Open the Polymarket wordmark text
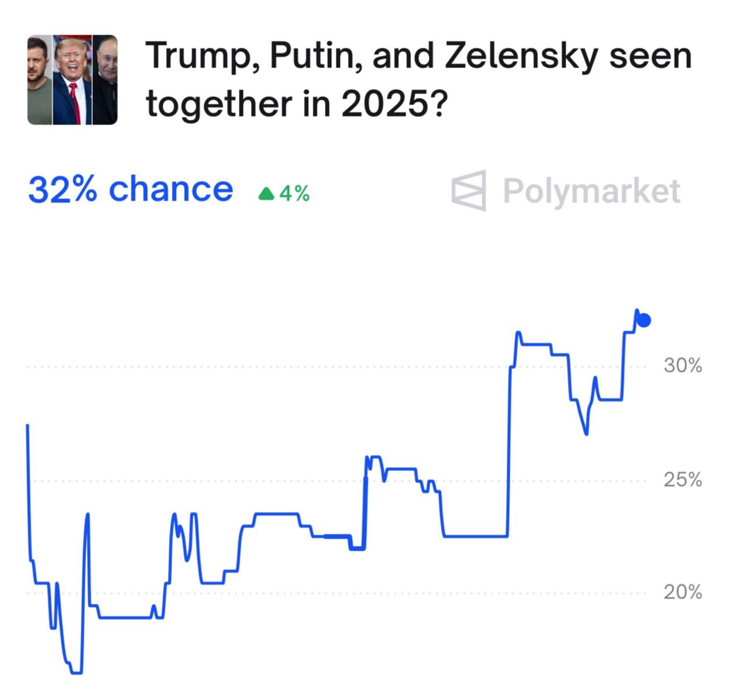 point(591,191)
